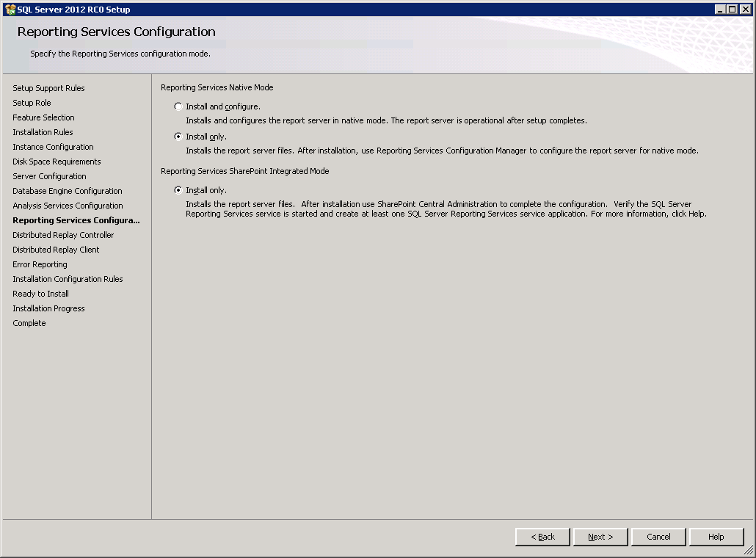The width and height of the screenshot is (756, 558).
Task: Select the Install and configure radio button
Action: 178,106
